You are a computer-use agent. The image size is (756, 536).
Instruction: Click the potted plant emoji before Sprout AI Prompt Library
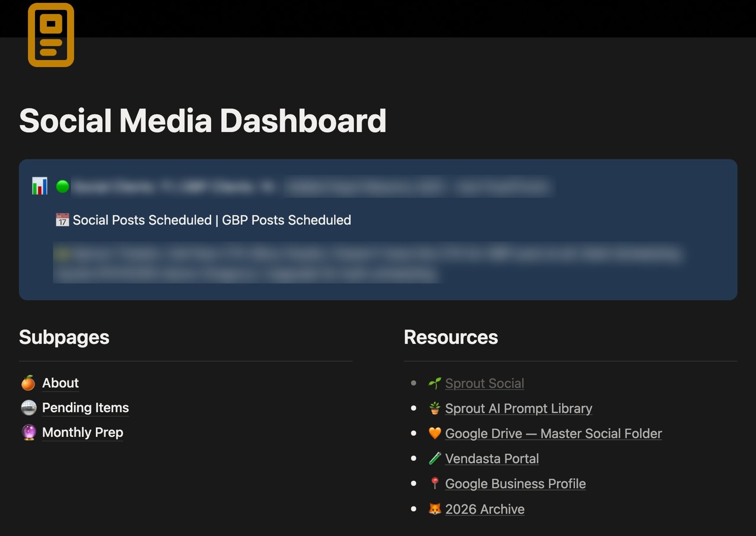(435, 408)
